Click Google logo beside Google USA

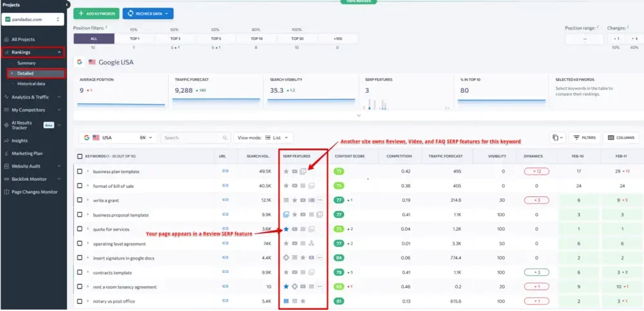79,62
